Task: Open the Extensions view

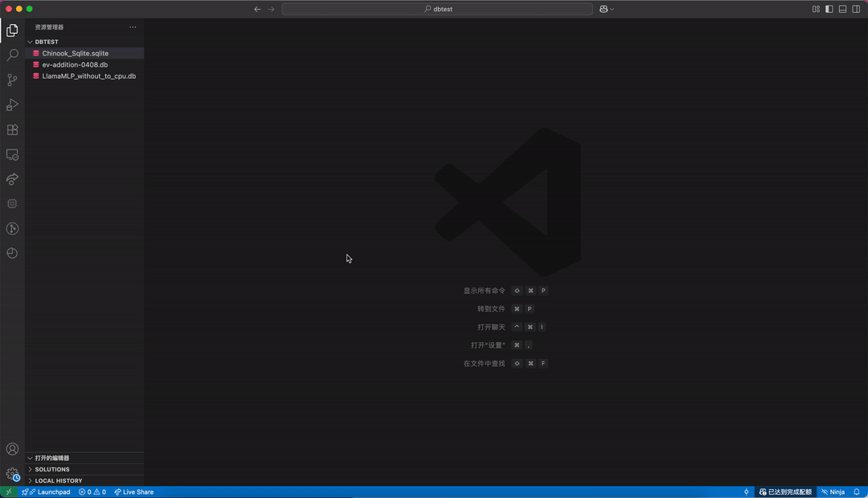Action: 12,129
